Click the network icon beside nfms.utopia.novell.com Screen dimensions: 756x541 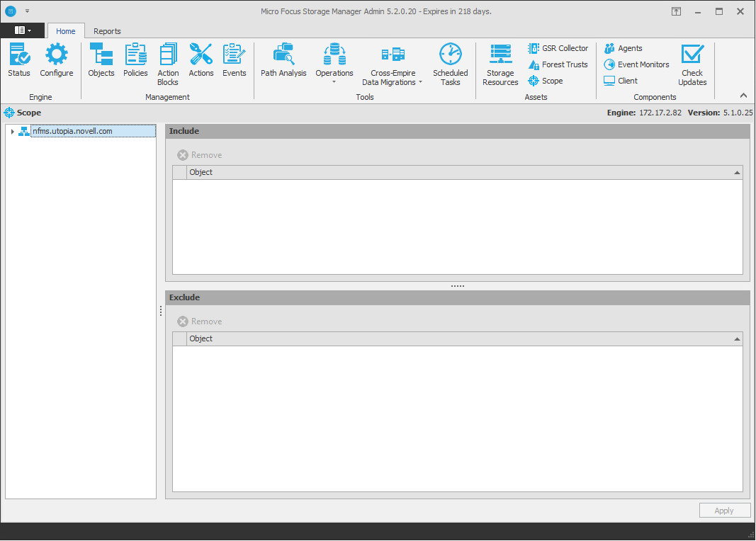tap(23, 131)
